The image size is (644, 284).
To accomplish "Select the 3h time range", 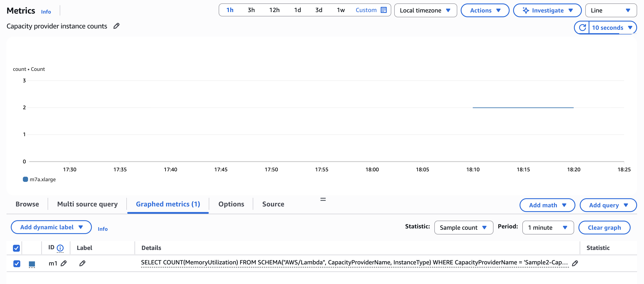I will [251, 10].
